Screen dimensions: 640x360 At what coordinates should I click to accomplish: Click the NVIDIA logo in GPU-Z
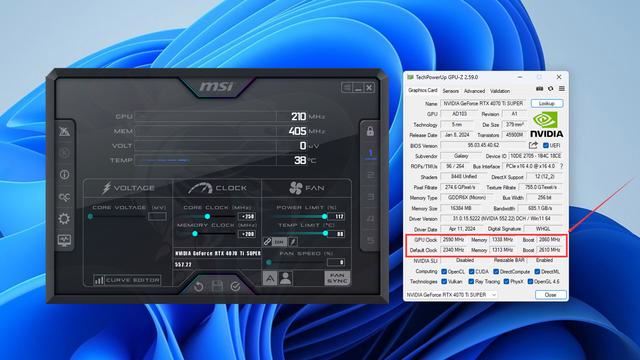[x=547, y=124]
